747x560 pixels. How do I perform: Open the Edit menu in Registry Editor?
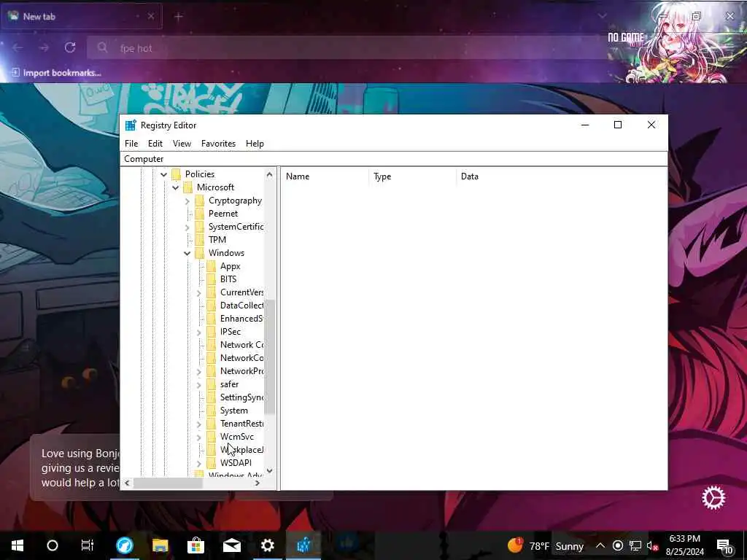pos(155,144)
